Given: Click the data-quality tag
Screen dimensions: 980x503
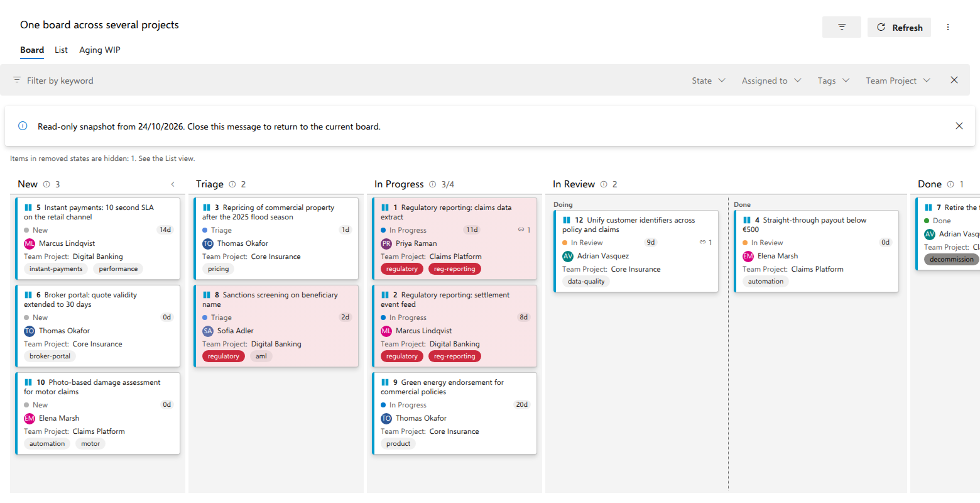Looking at the screenshot, I should point(586,281).
